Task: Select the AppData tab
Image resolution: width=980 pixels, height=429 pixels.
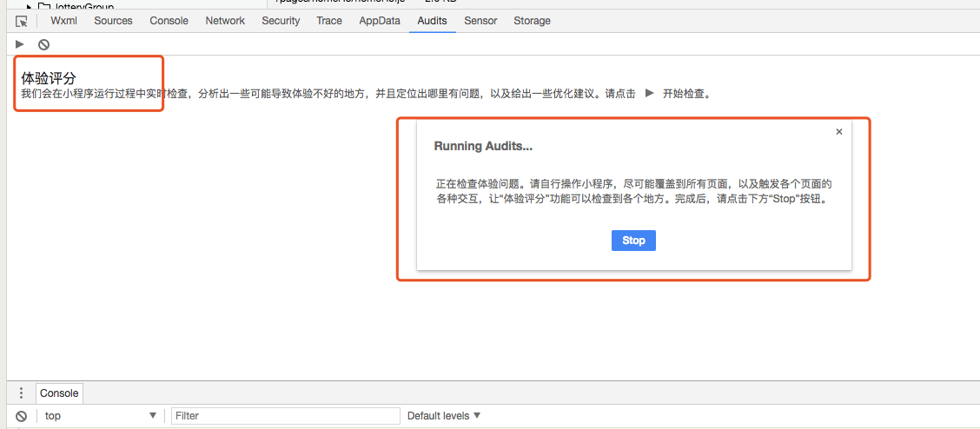Action: (x=380, y=21)
